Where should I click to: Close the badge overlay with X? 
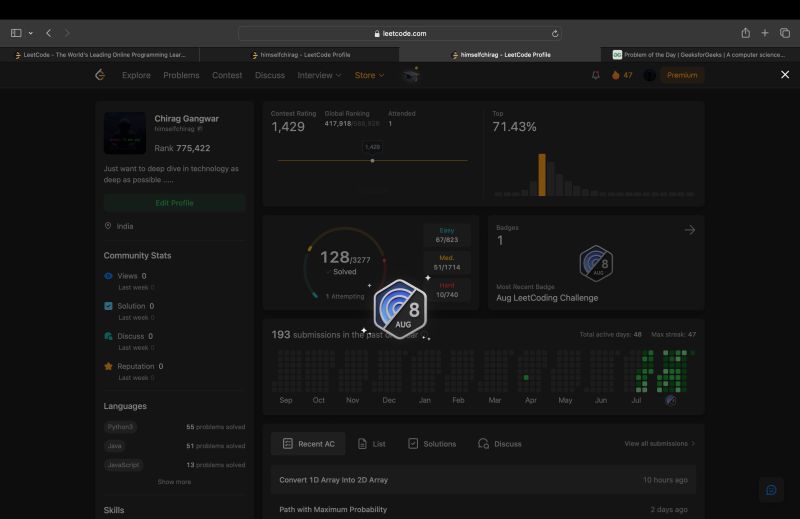[x=785, y=75]
